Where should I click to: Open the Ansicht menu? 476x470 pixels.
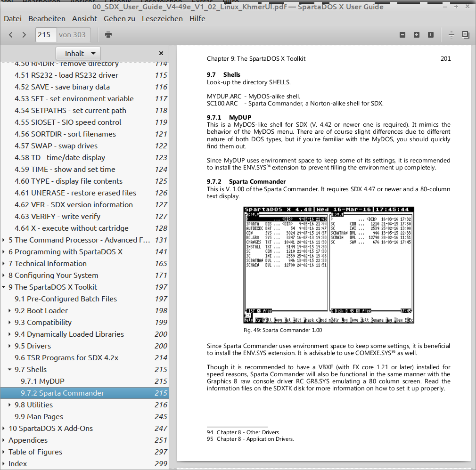85,19
